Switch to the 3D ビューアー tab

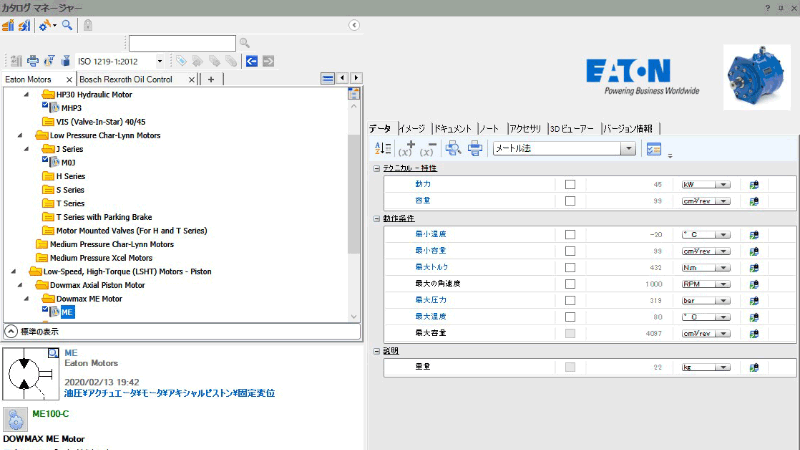572,129
